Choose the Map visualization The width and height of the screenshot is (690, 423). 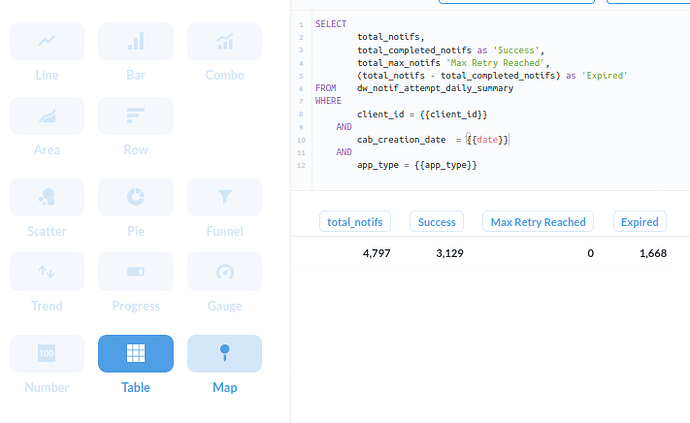pyautogui.click(x=224, y=353)
